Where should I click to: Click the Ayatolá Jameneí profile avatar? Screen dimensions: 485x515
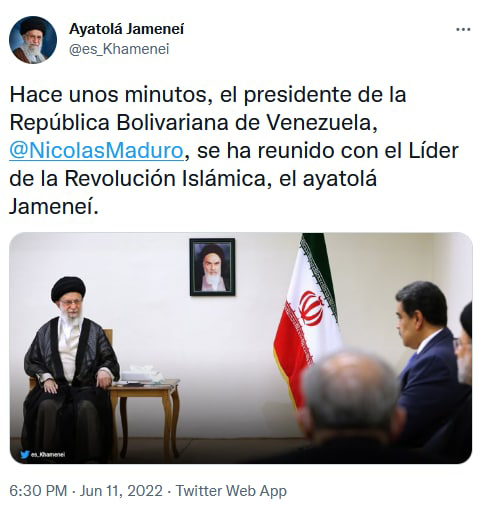point(33,40)
